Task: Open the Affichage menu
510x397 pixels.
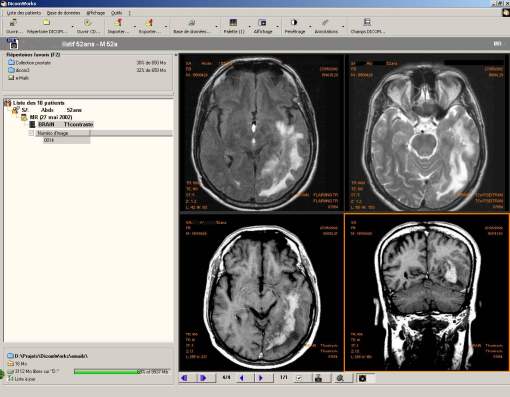Action: click(96, 13)
